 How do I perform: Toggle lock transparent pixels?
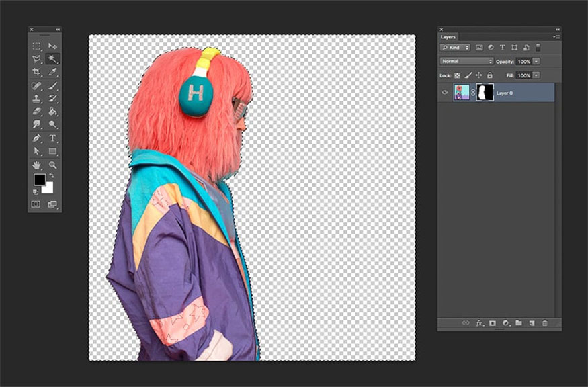click(x=458, y=75)
